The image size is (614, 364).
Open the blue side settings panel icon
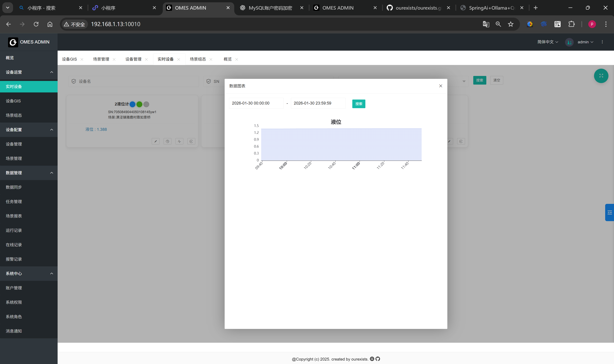tap(609, 212)
